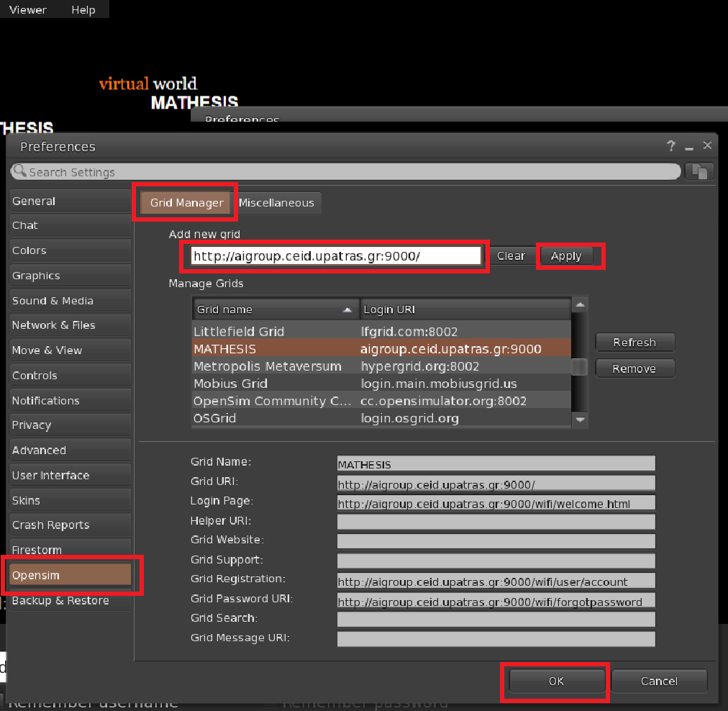Open the Colors preferences category

tap(70, 250)
